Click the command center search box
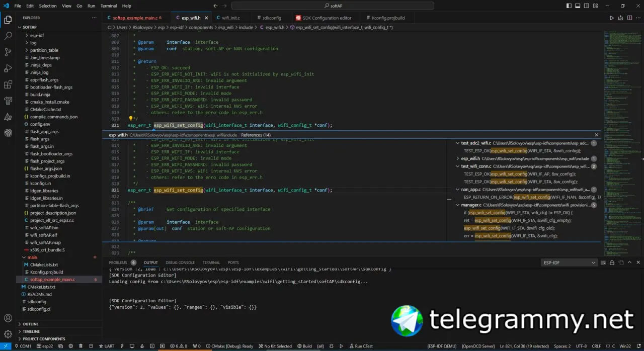Screen dimensions: 644x351 (x=333, y=6)
